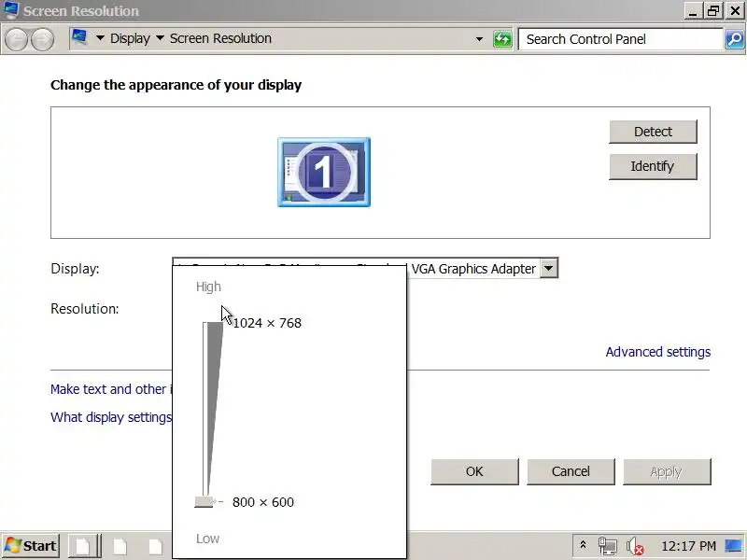Click the Display: label
Viewport: 747px width, 560px height.
coord(75,269)
